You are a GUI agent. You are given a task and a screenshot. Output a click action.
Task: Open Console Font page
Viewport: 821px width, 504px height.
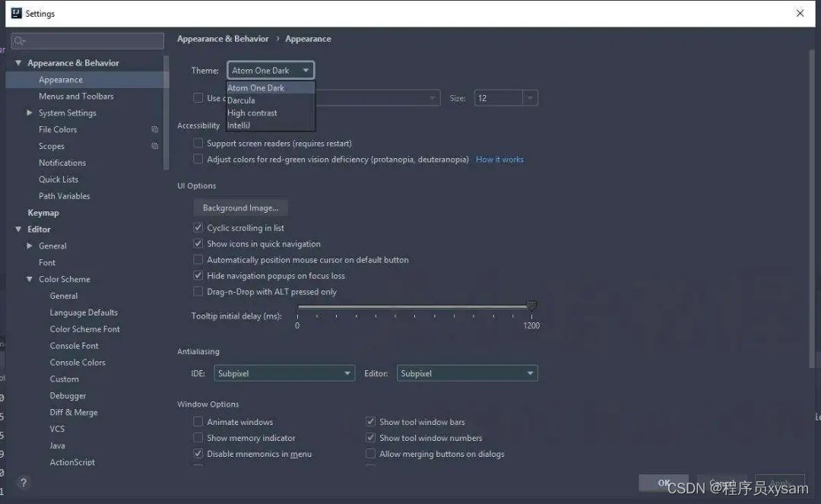click(x=74, y=346)
